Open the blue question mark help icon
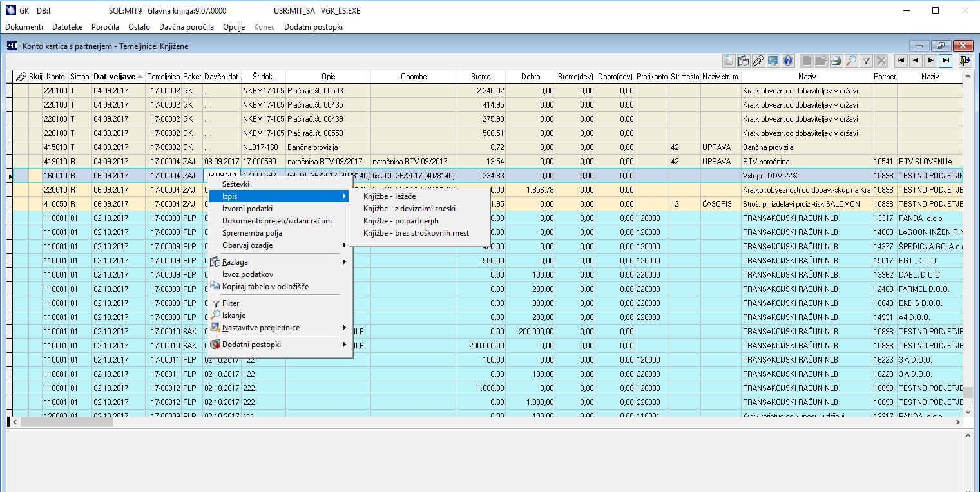The height and width of the screenshot is (492, 980). [x=787, y=61]
